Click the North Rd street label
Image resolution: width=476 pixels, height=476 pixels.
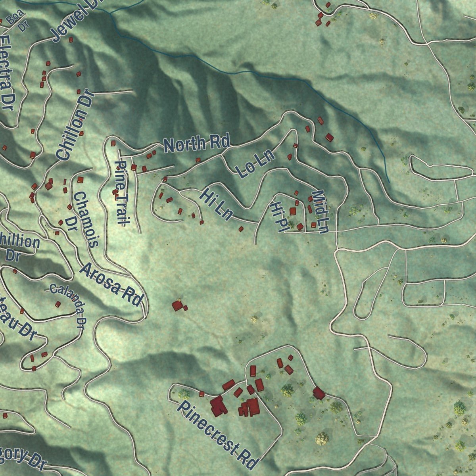pos(197,144)
